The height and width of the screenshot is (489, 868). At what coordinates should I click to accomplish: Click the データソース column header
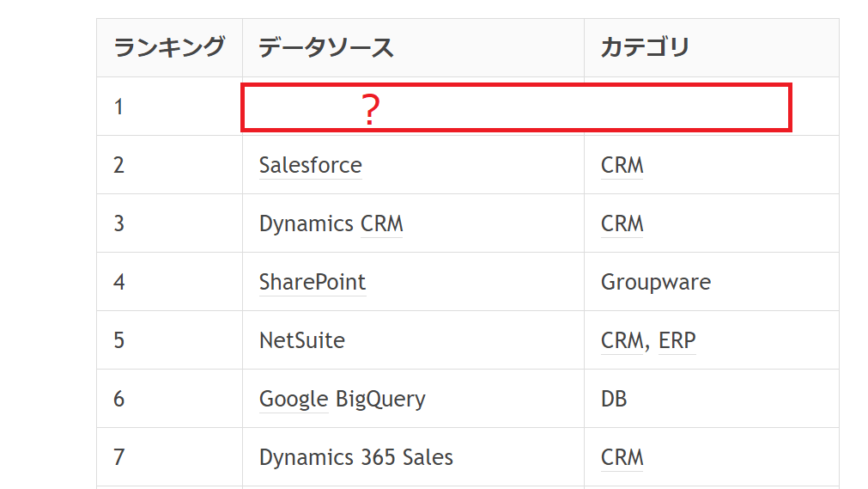326,47
